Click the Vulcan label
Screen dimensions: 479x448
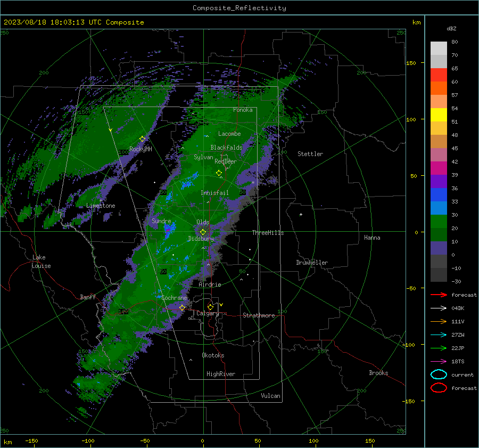[x=270, y=396]
